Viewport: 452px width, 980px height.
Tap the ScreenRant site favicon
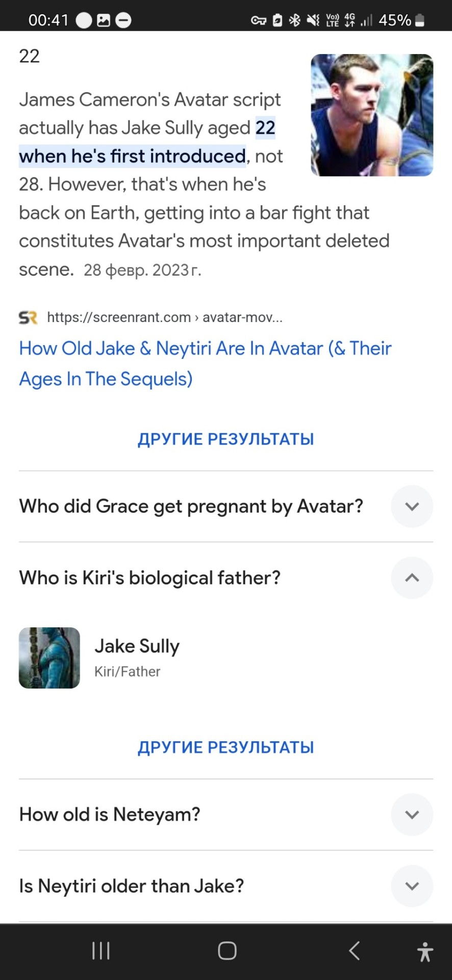click(x=28, y=317)
